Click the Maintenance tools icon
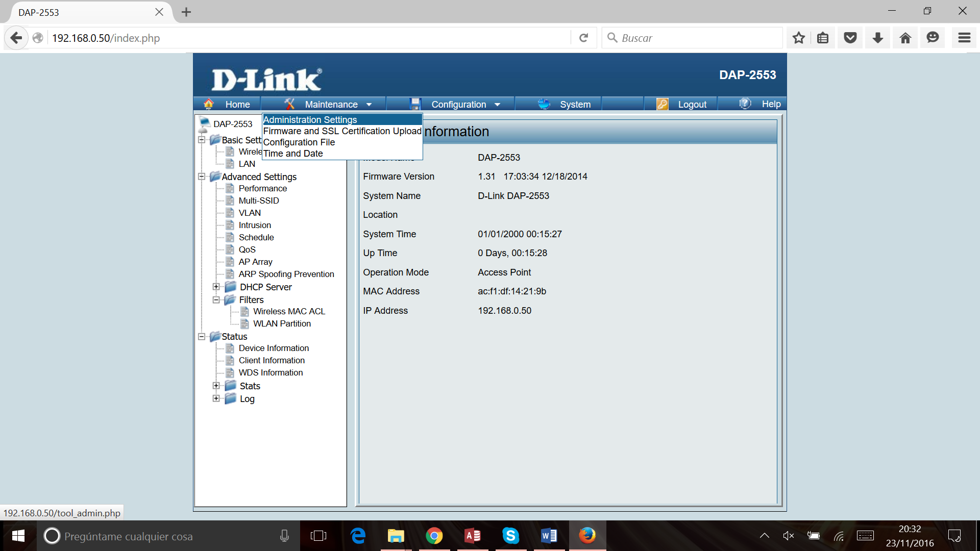Screen dimensions: 980x551 pos(289,104)
